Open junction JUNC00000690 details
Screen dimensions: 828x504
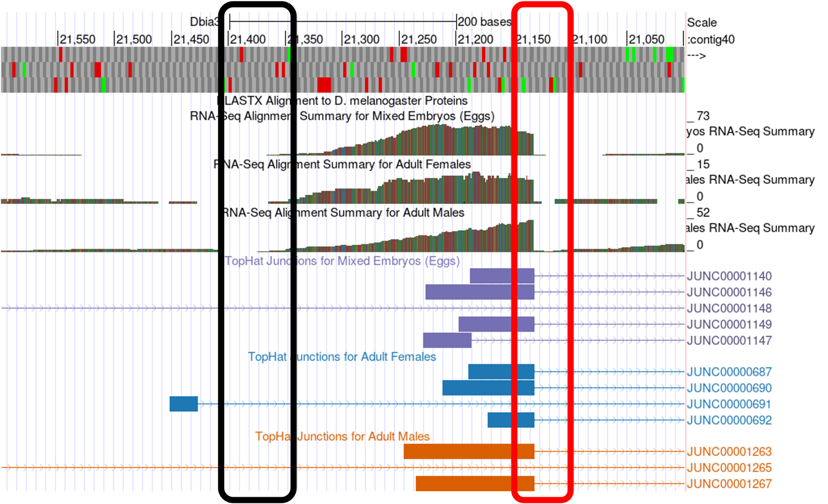tap(729, 388)
